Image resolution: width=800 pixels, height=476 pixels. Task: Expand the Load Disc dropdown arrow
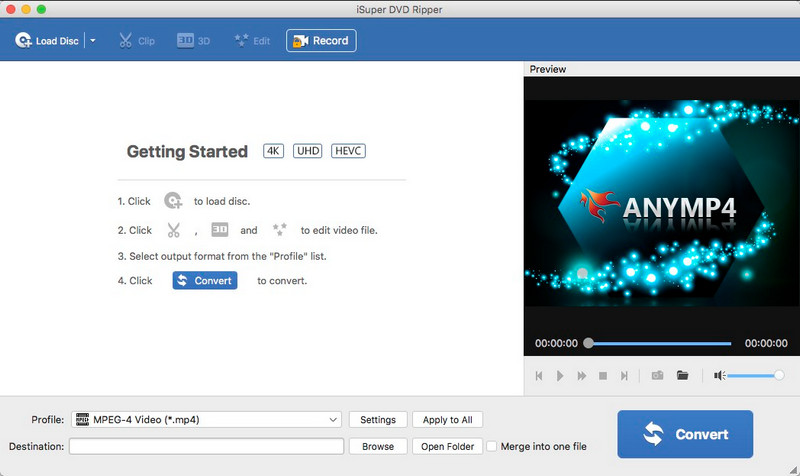click(93, 41)
